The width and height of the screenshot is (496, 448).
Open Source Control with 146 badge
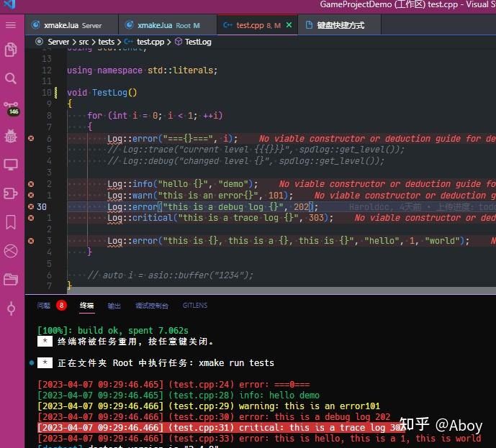pos(11,108)
